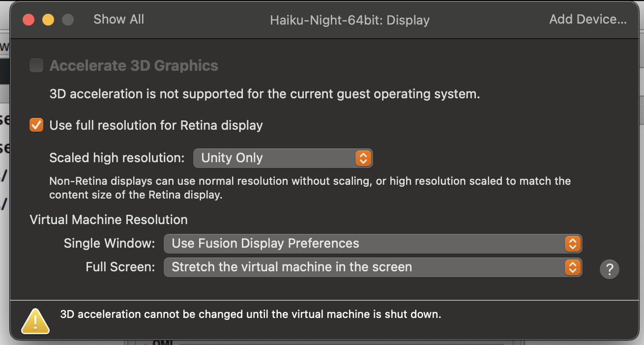Screen dimensions: 644x345
Task: Click the Scaled high resolution label
Action: pyautogui.click(x=117, y=158)
